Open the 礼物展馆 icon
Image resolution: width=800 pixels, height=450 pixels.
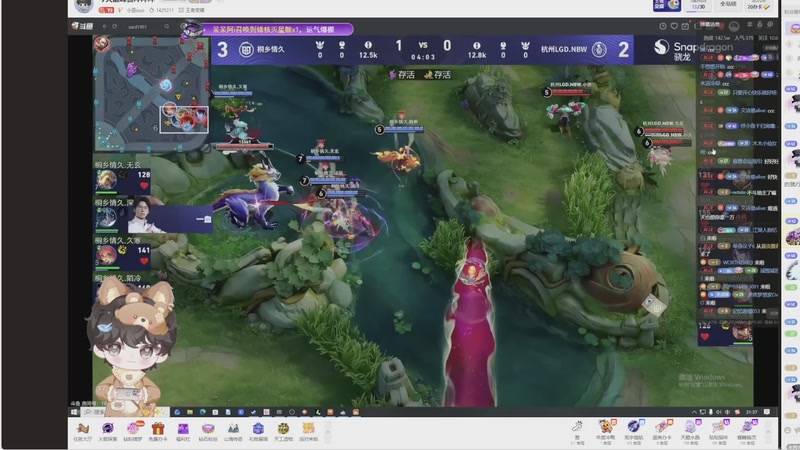258,431
